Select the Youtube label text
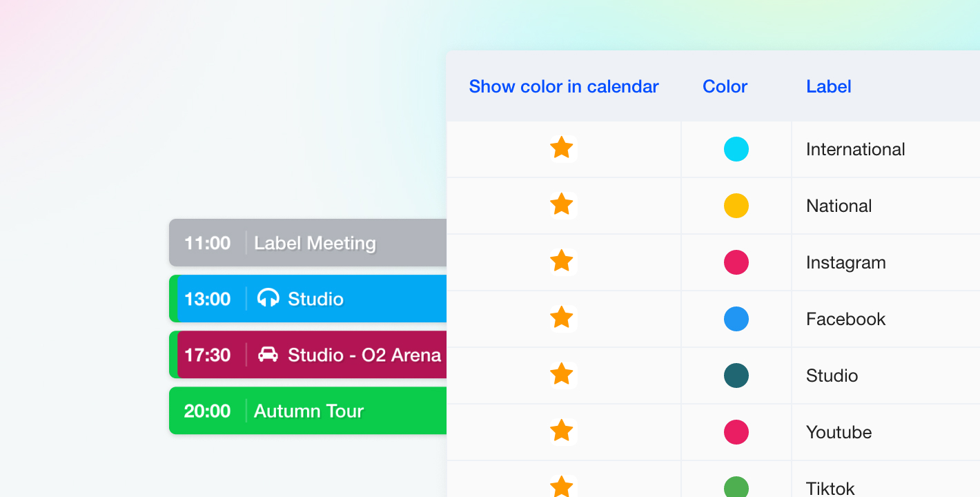Viewport: 980px width, 497px height. (839, 432)
